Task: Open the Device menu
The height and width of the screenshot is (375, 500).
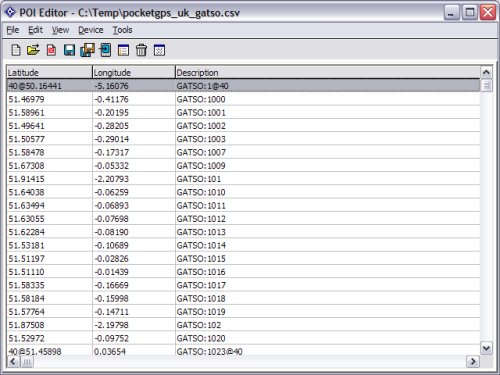Action: [91, 30]
